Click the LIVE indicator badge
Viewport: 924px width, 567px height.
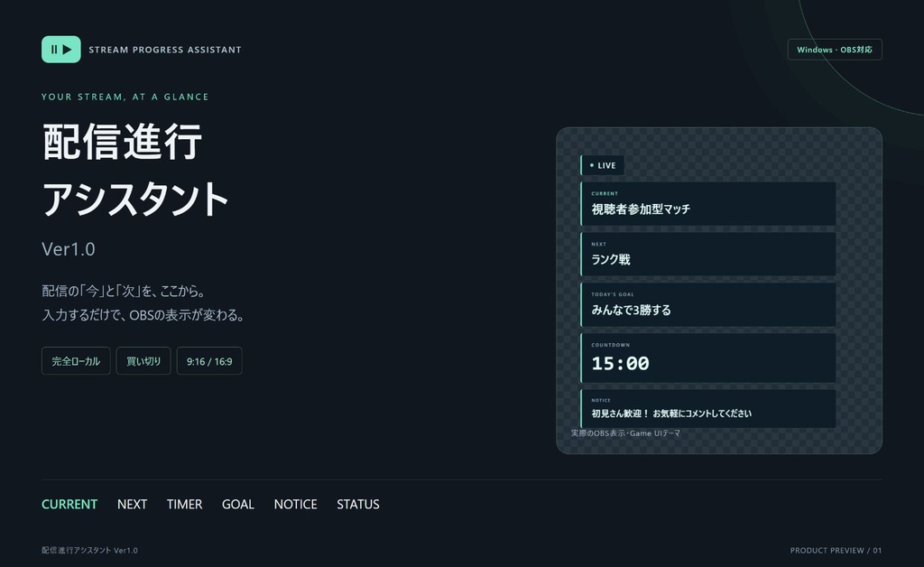tap(602, 165)
